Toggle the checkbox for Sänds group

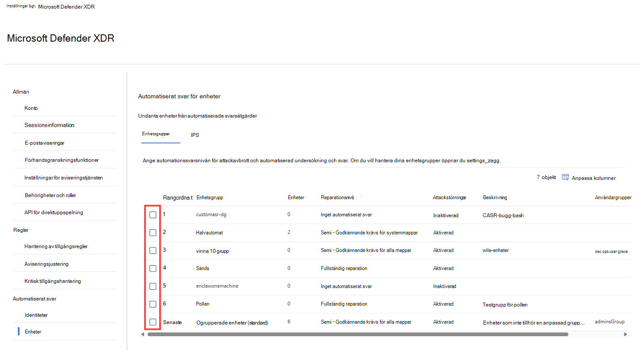coord(153,268)
